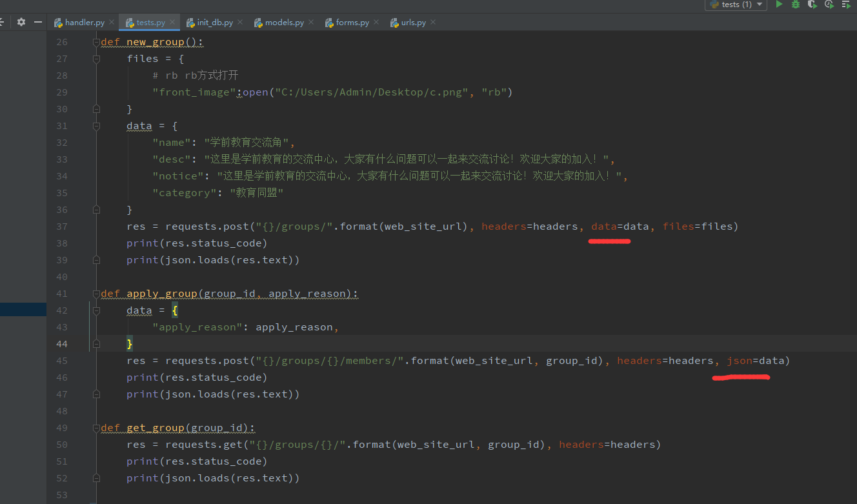Viewport: 857px width, 504px height.
Task: Click the new_group function name
Action: [156, 42]
